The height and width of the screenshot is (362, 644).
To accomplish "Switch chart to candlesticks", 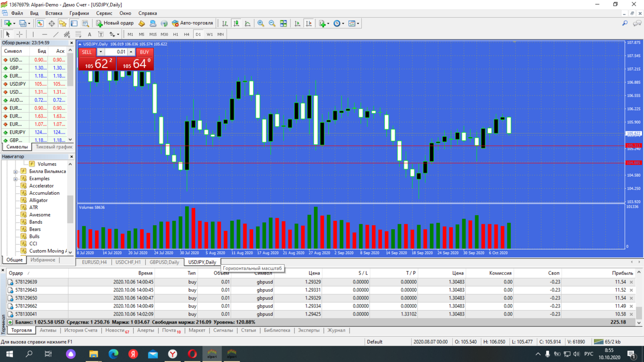I will coord(236,23).
